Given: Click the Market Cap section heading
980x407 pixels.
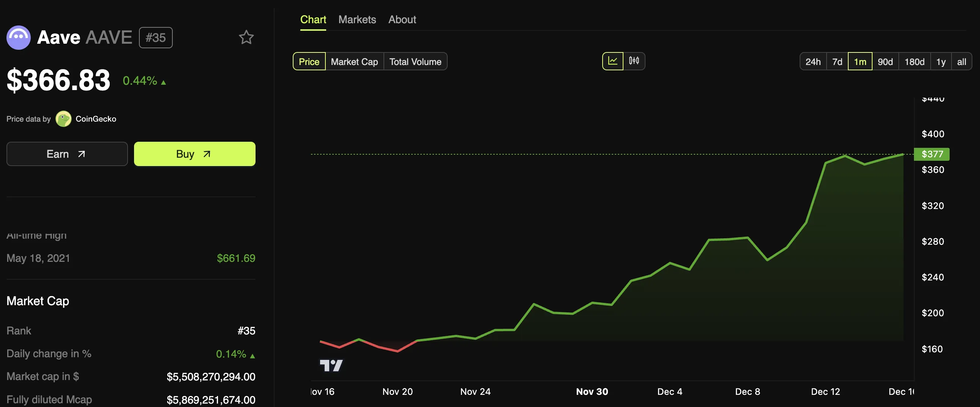Looking at the screenshot, I should point(38,301).
